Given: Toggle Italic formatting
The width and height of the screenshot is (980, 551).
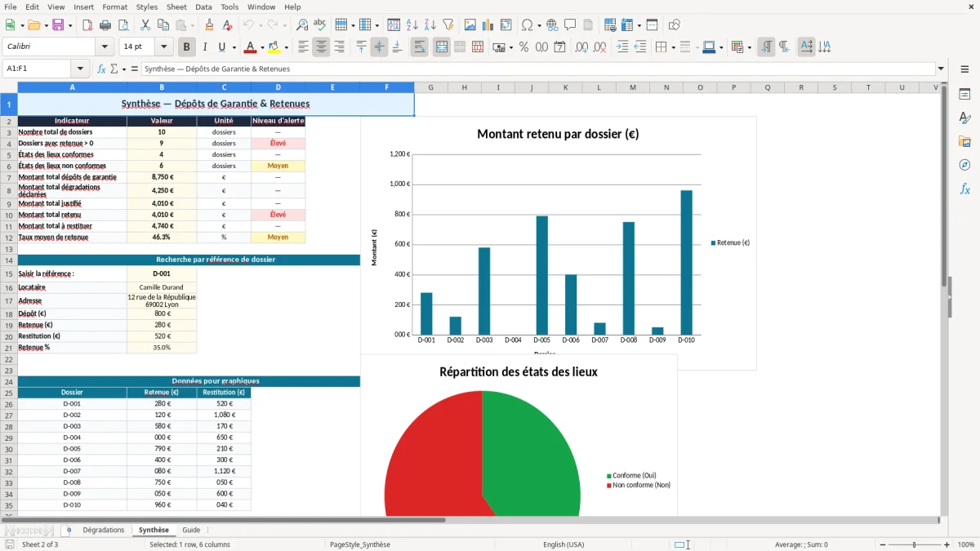Looking at the screenshot, I should (204, 47).
